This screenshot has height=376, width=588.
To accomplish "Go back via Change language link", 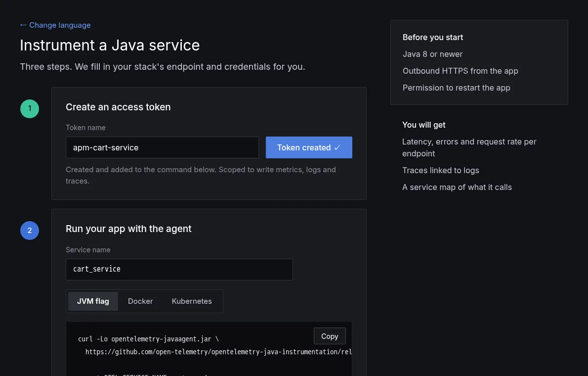I will 55,25.
